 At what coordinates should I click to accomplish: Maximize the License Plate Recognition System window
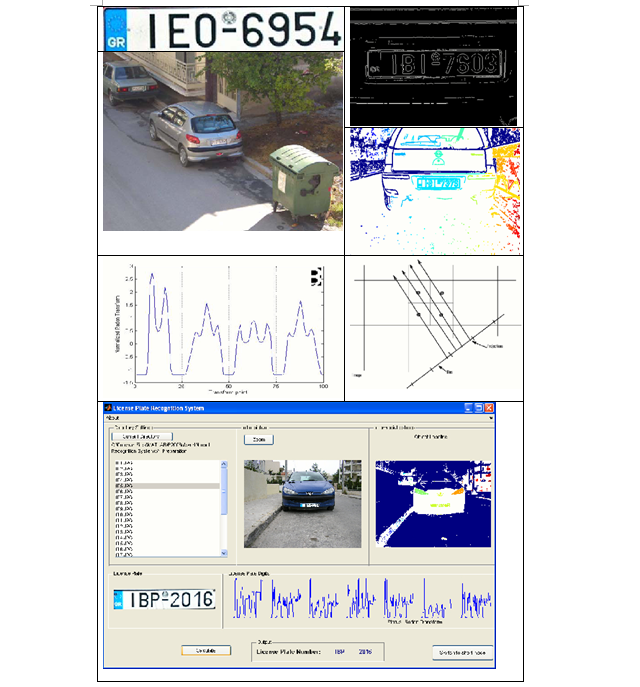tap(478, 408)
